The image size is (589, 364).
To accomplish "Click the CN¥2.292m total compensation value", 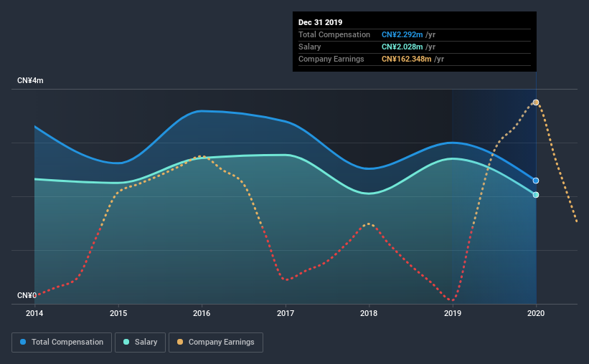I will click(x=402, y=34).
